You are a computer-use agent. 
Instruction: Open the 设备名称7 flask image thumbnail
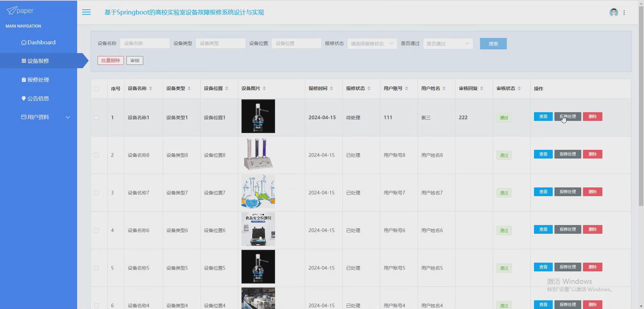click(x=258, y=191)
